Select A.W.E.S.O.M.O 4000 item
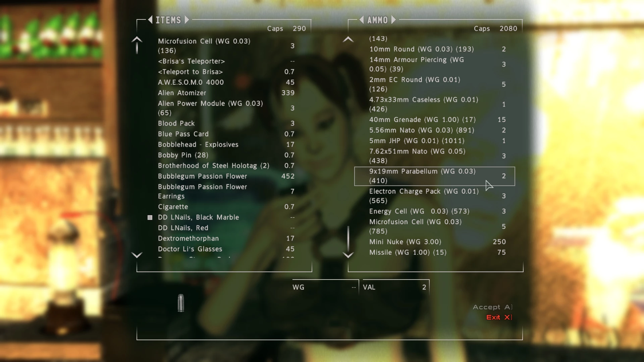Viewport: 644px width, 362px height. (x=226, y=82)
